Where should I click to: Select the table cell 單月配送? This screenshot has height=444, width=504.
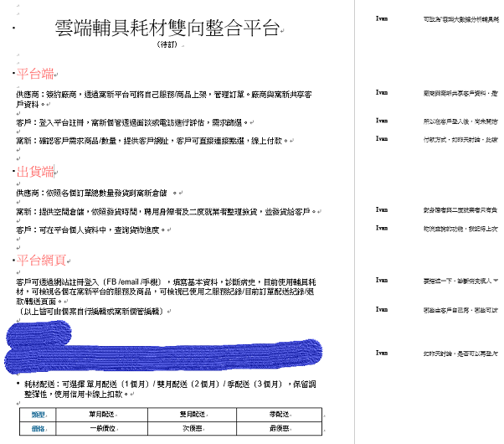pyautogui.click(x=101, y=415)
